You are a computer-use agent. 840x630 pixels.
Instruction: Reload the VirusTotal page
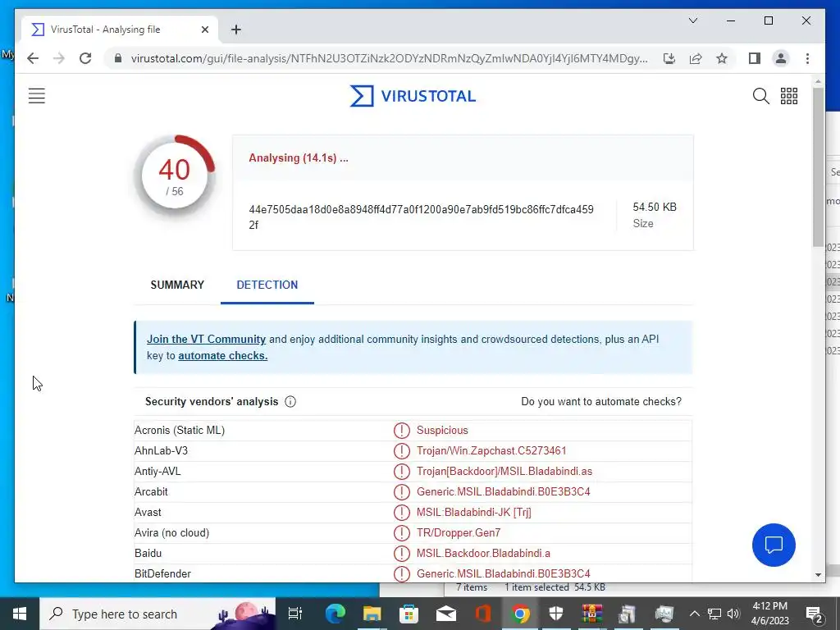click(x=85, y=58)
